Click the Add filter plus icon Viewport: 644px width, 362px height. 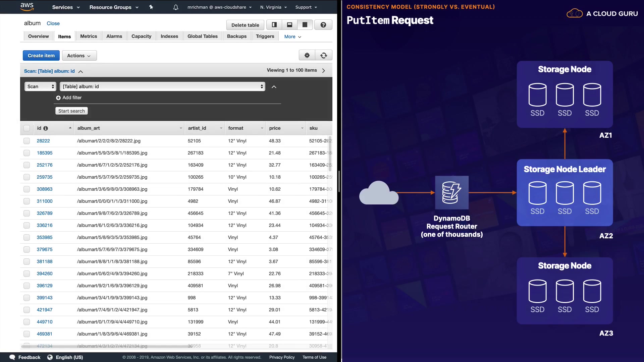pyautogui.click(x=58, y=98)
